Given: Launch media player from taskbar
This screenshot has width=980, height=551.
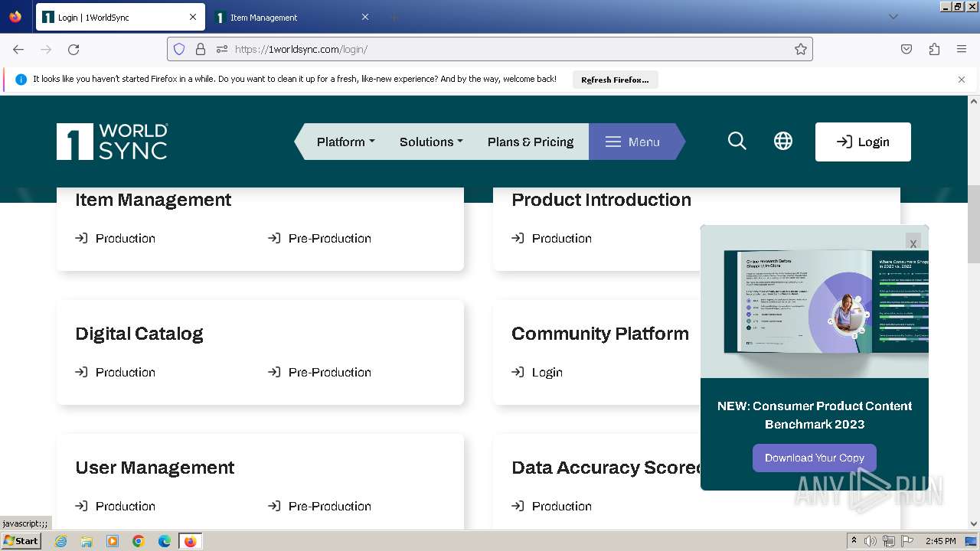Looking at the screenshot, I should click(113, 541).
